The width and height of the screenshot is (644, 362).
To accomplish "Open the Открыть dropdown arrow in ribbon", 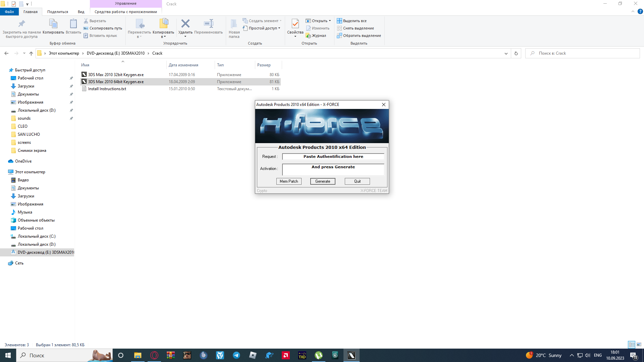I will click(330, 21).
